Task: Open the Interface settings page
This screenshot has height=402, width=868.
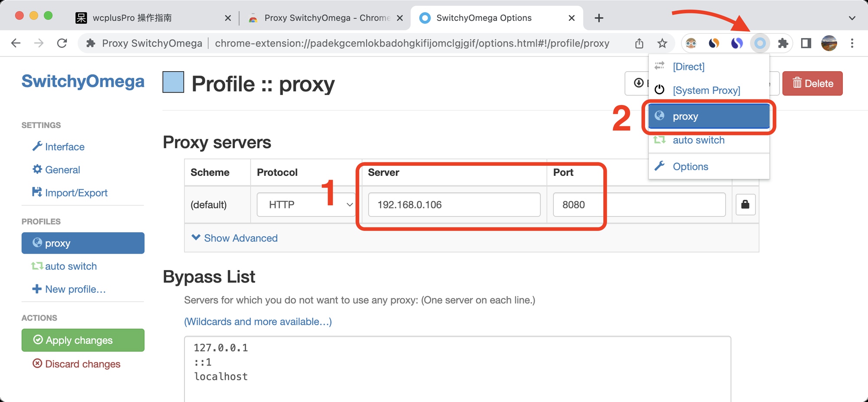Action: [x=58, y=147]
